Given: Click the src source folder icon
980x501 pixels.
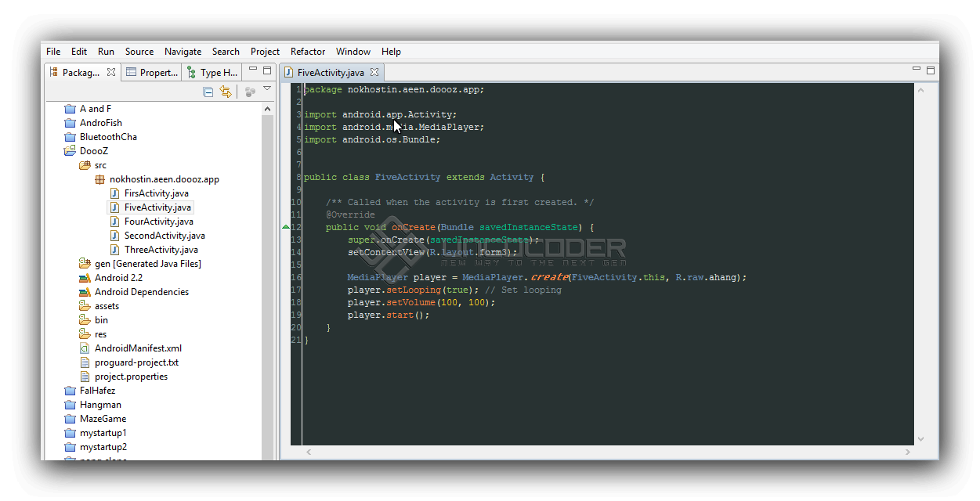Looking at the screenshot, I should coord(85,165).
